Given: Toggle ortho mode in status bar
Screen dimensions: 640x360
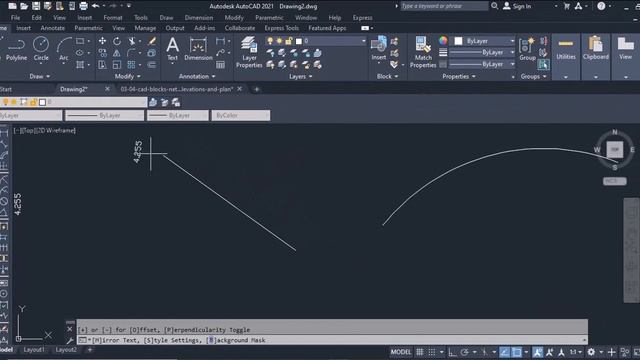Looking at the screenshot, I should coord(452,352).
